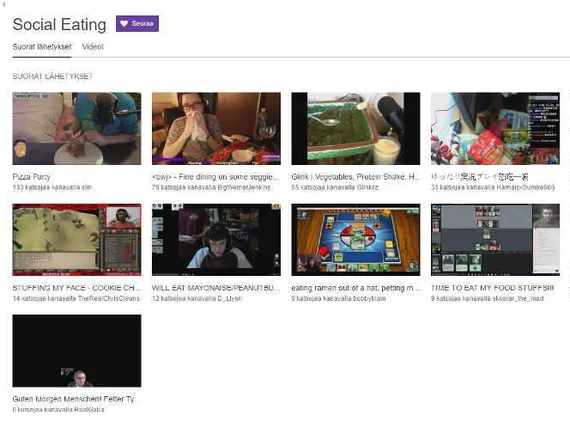Click the Guten Morgen Menschen title link

[x=74, y=399]
